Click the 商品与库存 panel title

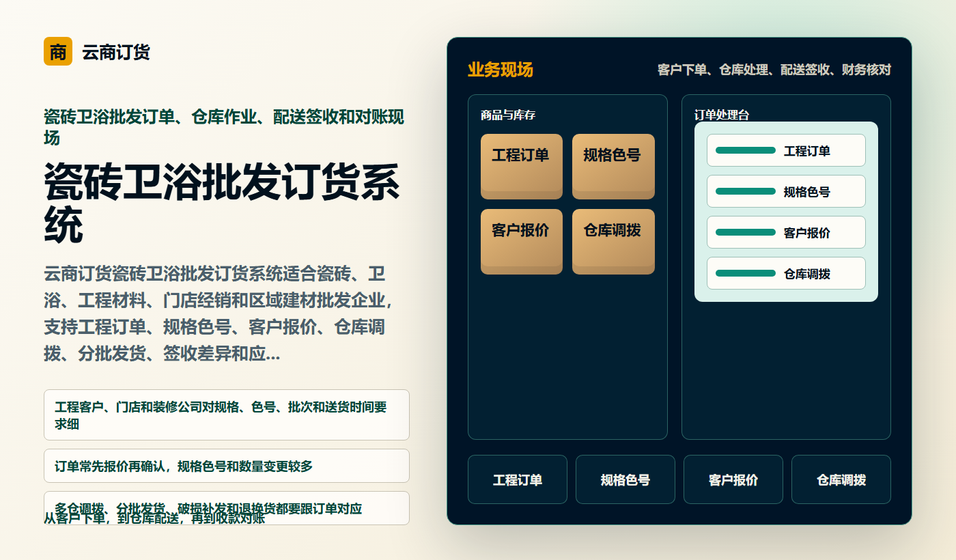(508, 115)
